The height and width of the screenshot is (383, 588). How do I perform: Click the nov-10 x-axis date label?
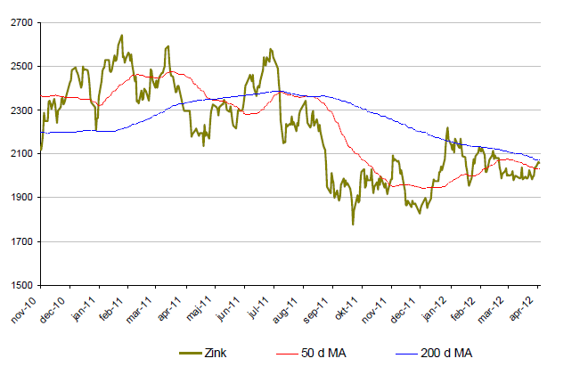tap(29, 306)
